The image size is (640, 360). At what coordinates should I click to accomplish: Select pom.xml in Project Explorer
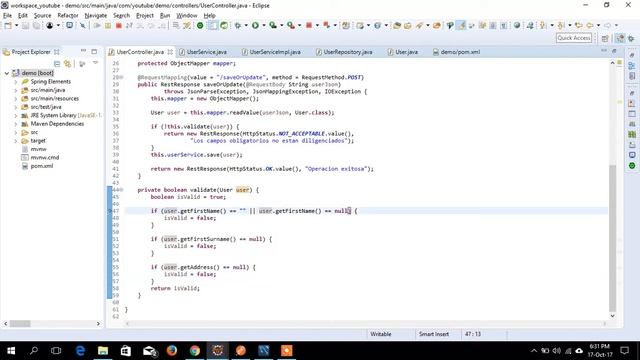(42, 166)
